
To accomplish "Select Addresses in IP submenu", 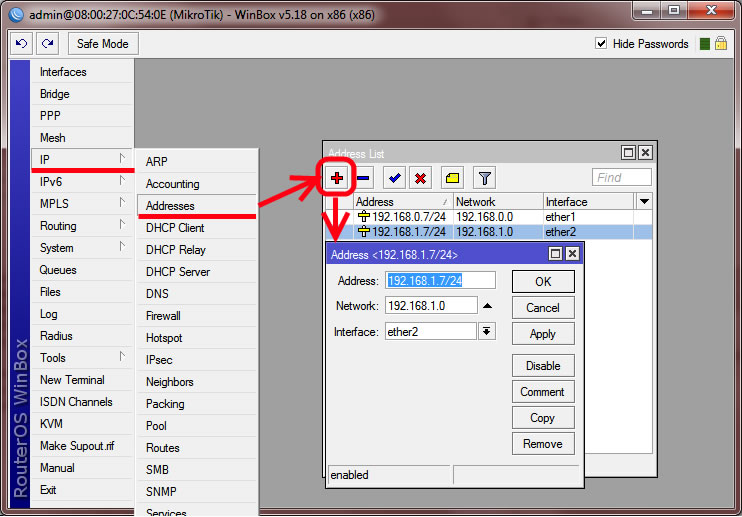I will point(197,206).
